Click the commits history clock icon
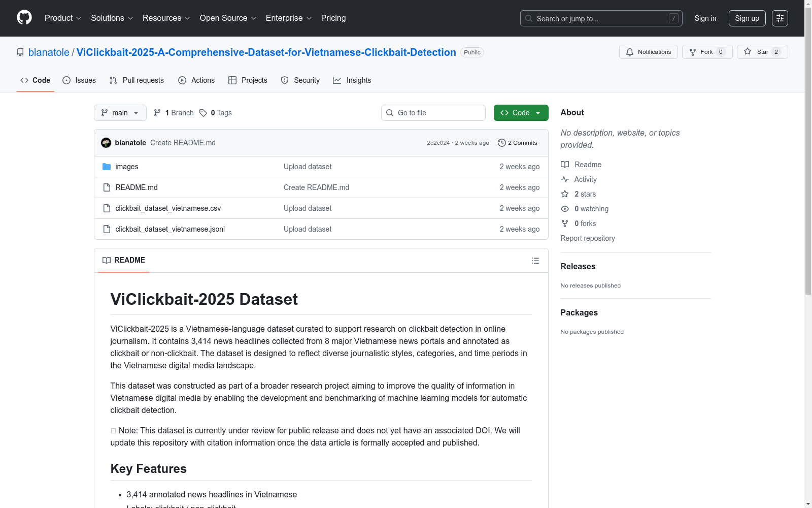 [502, 143]
